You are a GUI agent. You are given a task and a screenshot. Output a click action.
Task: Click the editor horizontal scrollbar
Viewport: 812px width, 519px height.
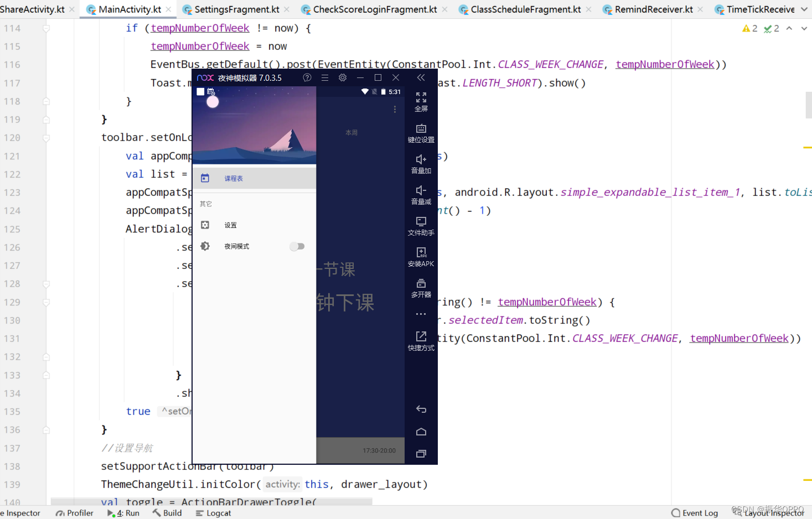pos(211,501)
